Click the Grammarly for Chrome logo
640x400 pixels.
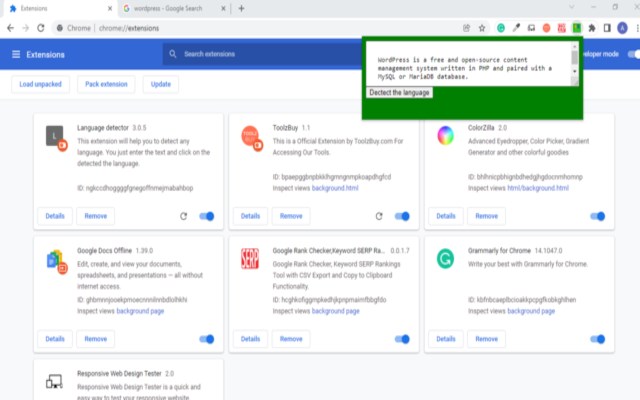[445, 259]
